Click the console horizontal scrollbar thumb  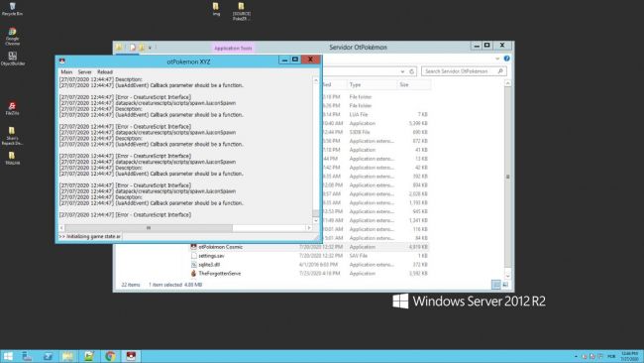(149, 228)
